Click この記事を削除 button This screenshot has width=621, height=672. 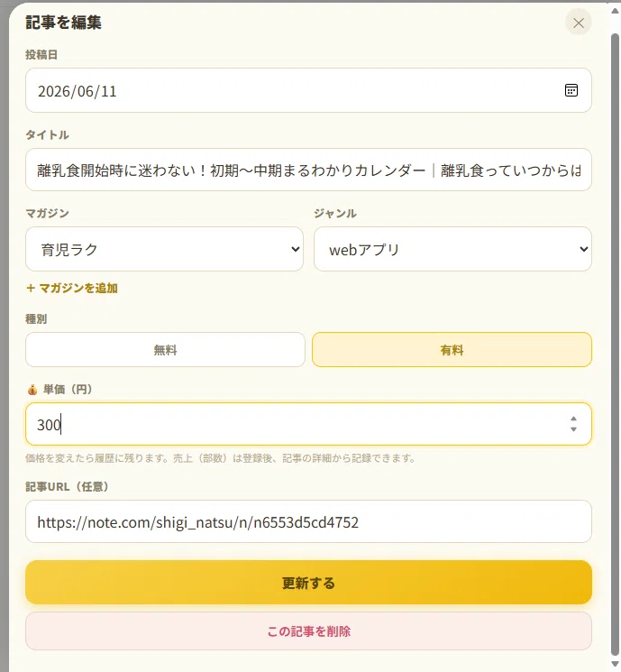click(308, 631)
